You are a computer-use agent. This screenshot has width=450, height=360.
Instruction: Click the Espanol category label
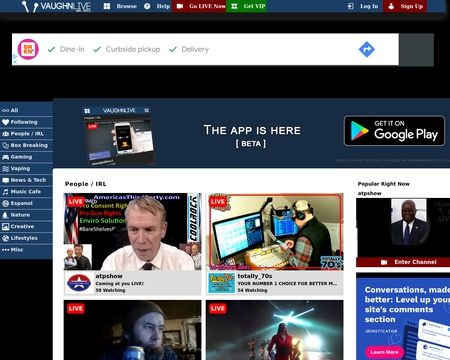pos(21,203)
